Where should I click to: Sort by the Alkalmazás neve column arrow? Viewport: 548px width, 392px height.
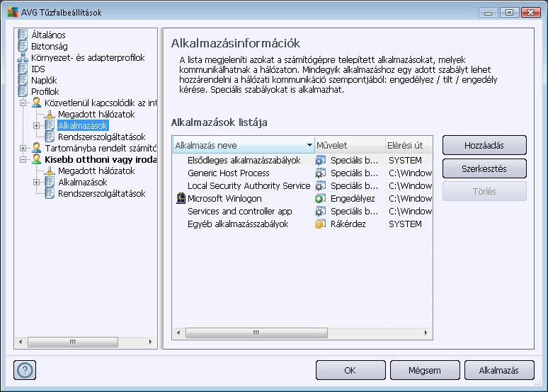pos(309,145)
